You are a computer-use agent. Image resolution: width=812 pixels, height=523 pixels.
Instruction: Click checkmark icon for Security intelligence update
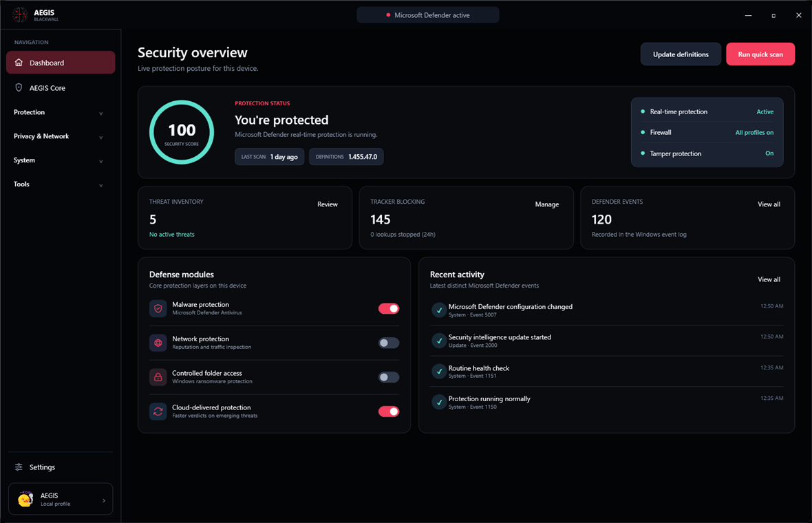click(439, 341)
